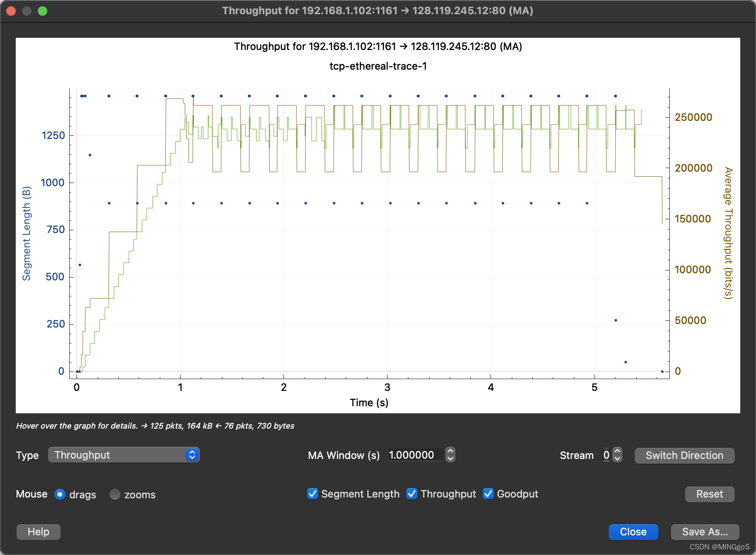756x555 pixels.
Task: Increase the Stream number with the up arrow
Action: coord(617,451)
